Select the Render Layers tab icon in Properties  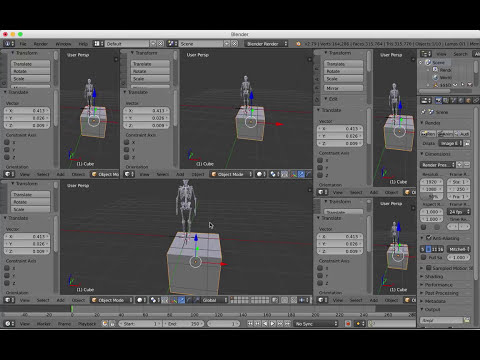[x=446, y=100]
